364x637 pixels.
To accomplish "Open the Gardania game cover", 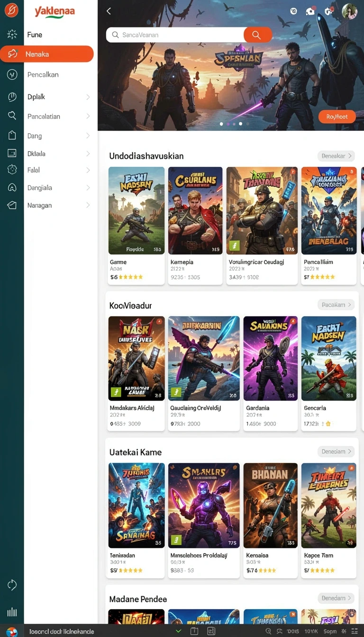I will point(270,358).
